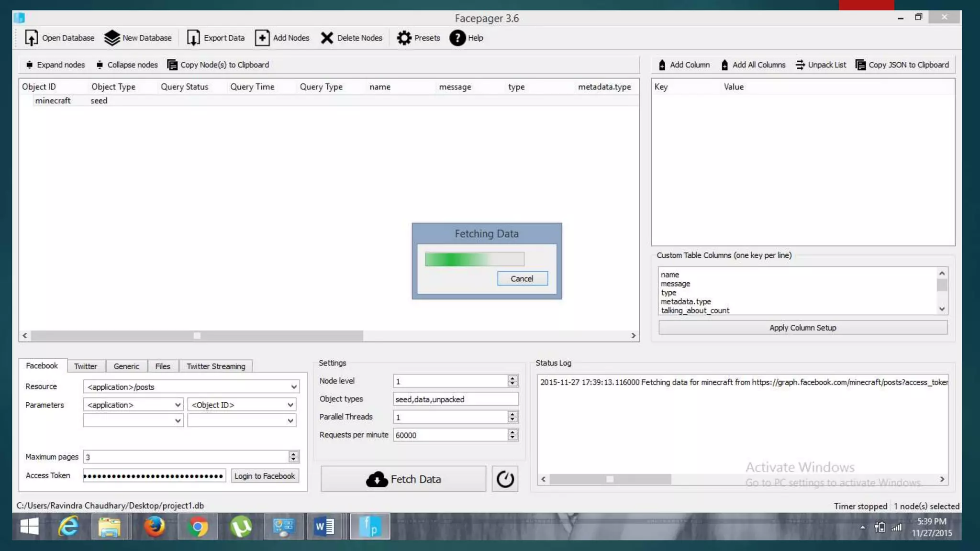Click the New Database icon
The width and height of the screenshot is (980, 551).
[x=111, y=38]
